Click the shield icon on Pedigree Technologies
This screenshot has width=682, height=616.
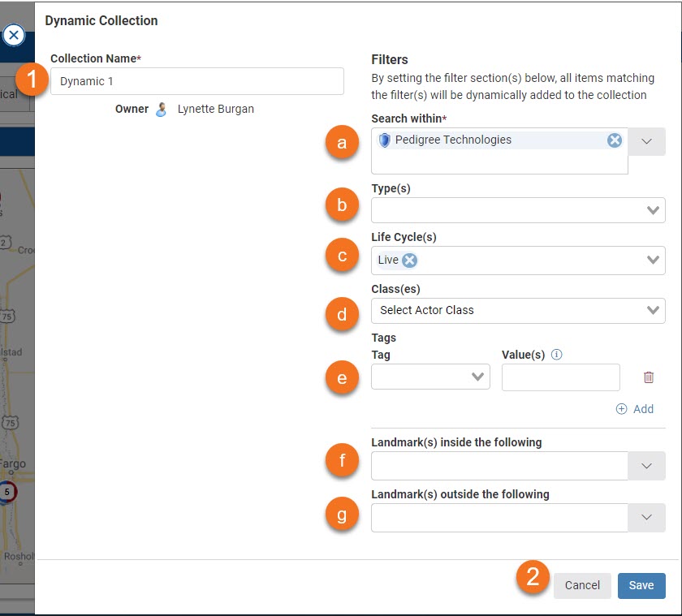382,139
